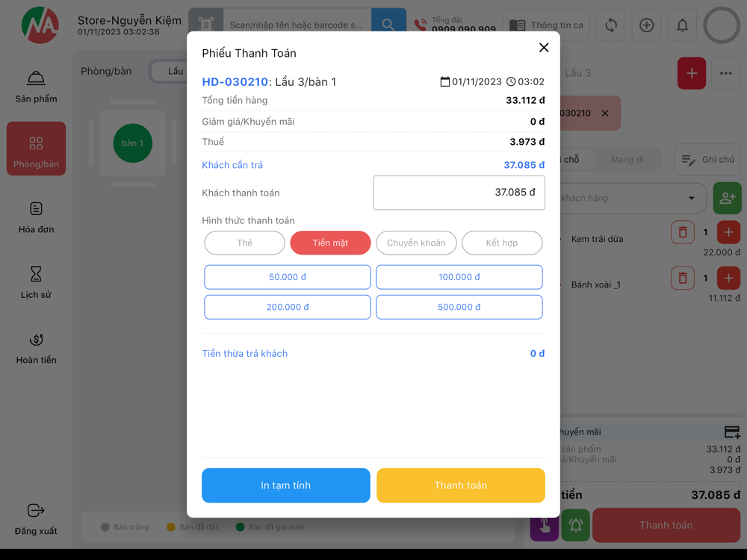Viewport: 747px width, 560px height.
Task: Choose the 50.000 đ quick amount
Action: (x=288, y=277)
